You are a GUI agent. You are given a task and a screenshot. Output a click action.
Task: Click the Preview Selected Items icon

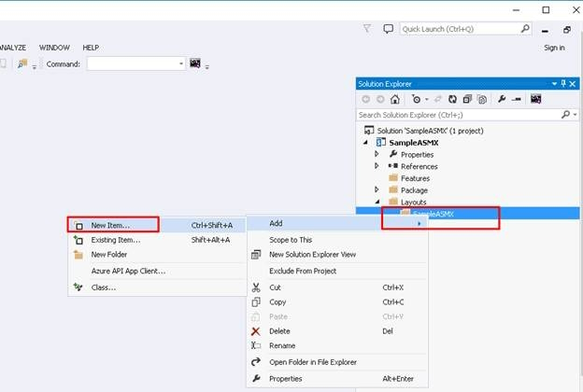point(516,99)
